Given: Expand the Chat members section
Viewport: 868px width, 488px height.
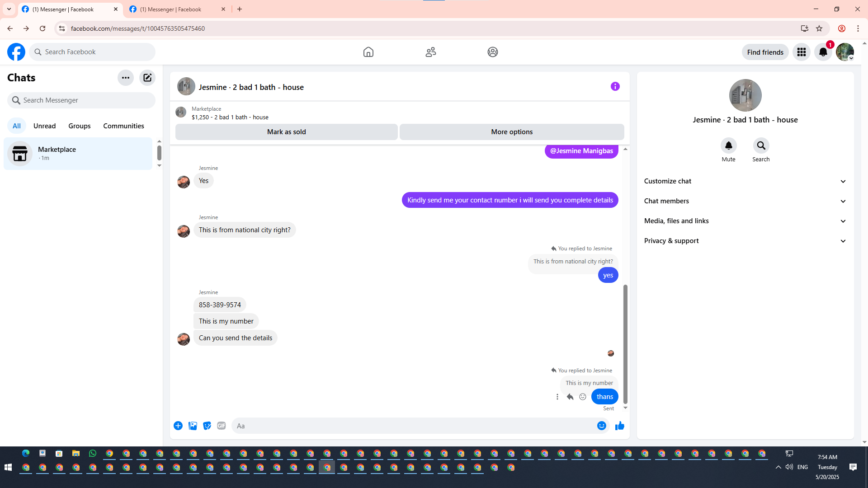Looking at the screenshot, I should (x=745, y=201).
